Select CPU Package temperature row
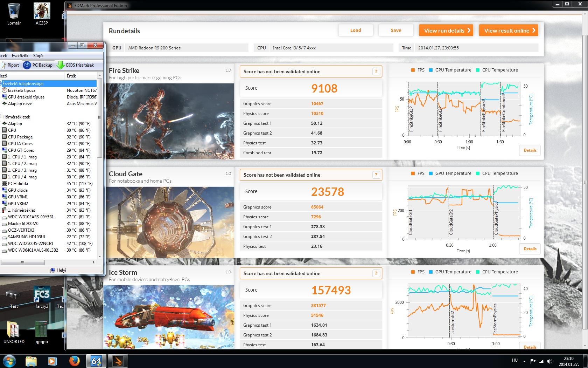Screen dimensions: 588x368 coord(48,137)
